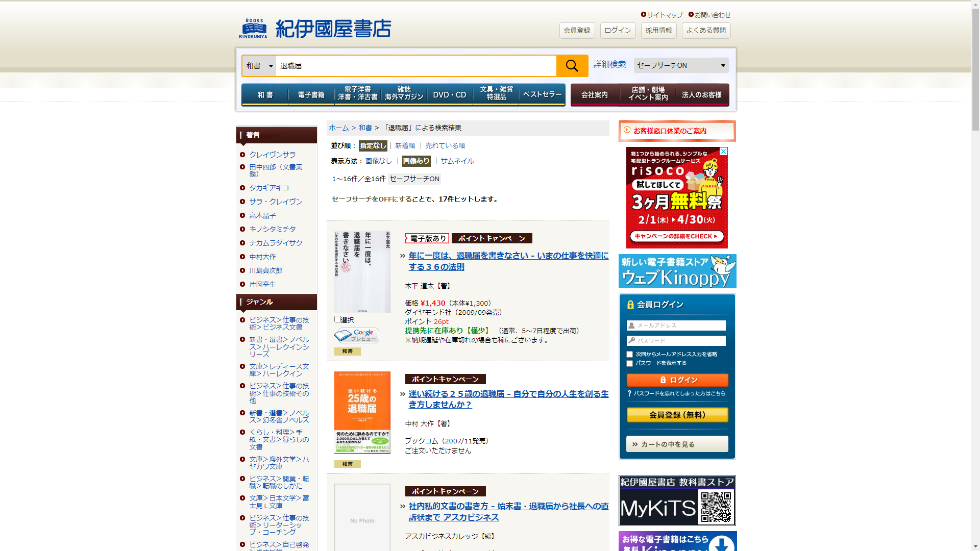Sort results by 売れている順
This screenshot has height=551, width=980.
pyautogui.click(x=445, y=146)
